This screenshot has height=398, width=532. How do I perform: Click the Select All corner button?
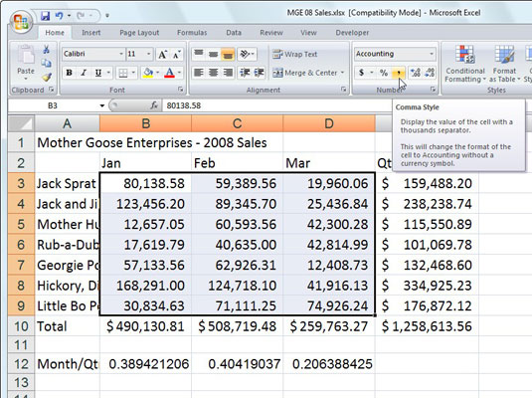click(x=21, y=124)
